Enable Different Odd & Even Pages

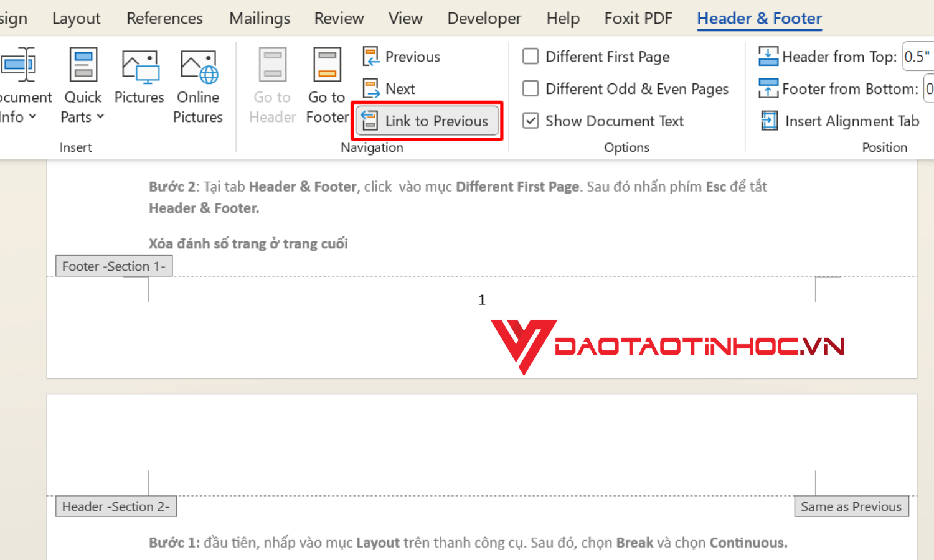(x=531, y=88)
